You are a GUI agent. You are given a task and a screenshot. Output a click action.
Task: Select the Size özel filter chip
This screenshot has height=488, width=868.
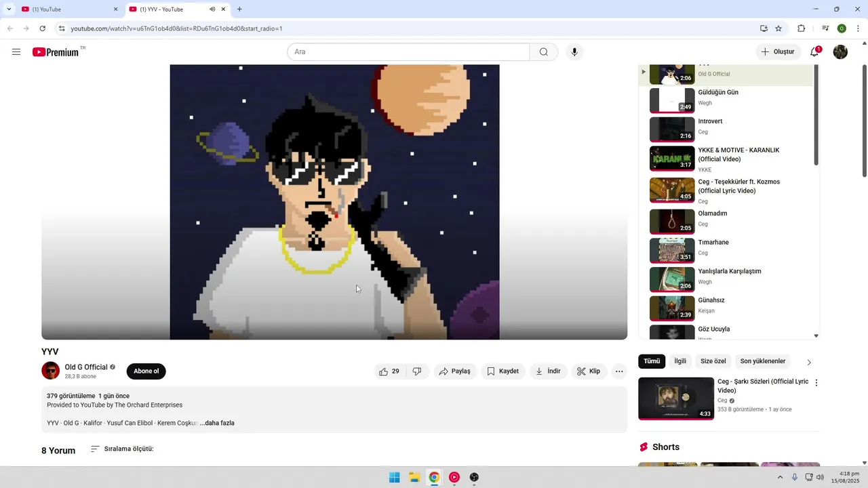[x=713, y=361]
